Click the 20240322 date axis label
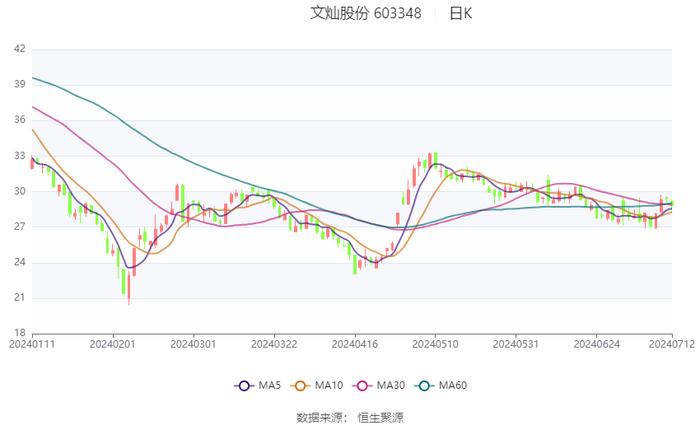The height and width of the screenshot is (426, 700). [274, 344]
